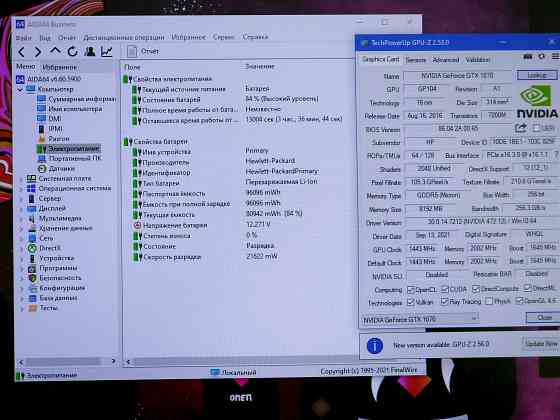Open the Сервис menu in AIDA64
The image size is (560, 420).
[224, 37]
